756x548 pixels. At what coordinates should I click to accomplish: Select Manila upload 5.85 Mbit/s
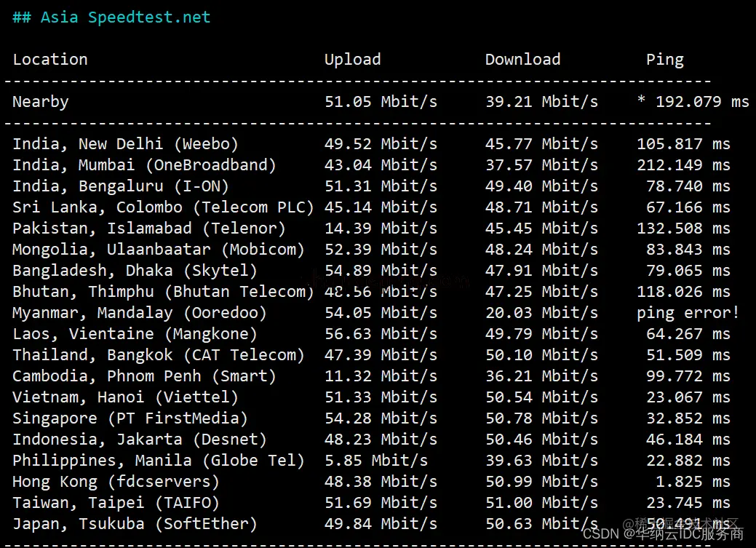376,461
